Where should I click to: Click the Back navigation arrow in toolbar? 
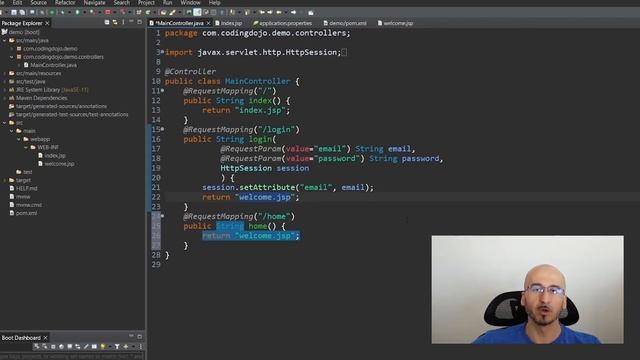[x=278, y=12]
